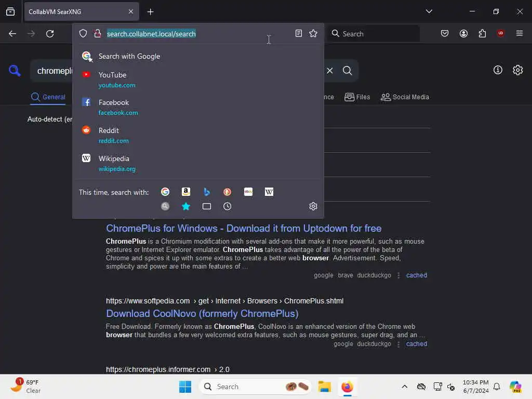
Task: Open the taskbar clock showing 10:34 PM
Action: click(x=476, y=387)
